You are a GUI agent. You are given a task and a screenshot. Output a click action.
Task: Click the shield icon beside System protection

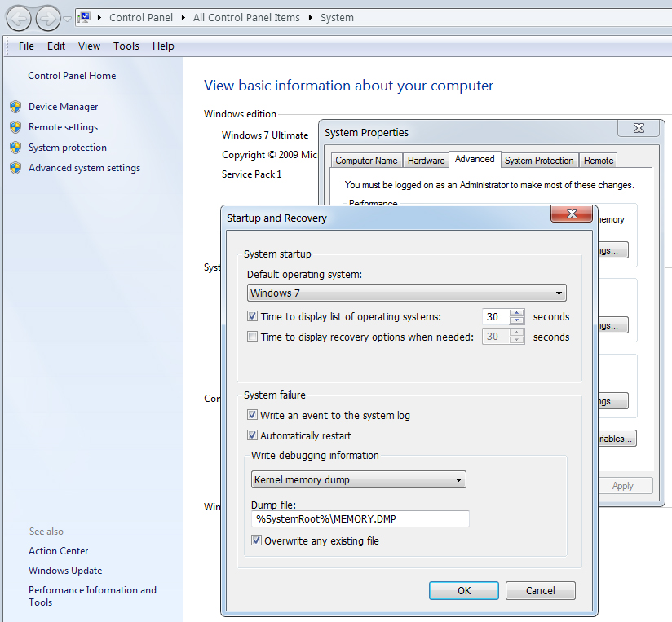(x=15, y=148)
